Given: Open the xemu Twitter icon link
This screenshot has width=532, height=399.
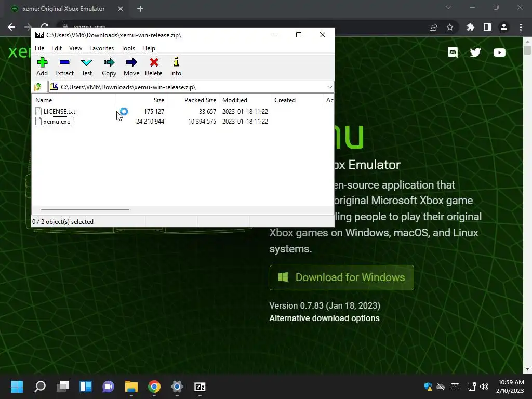Looking at the screenshot, I should 475,52.
